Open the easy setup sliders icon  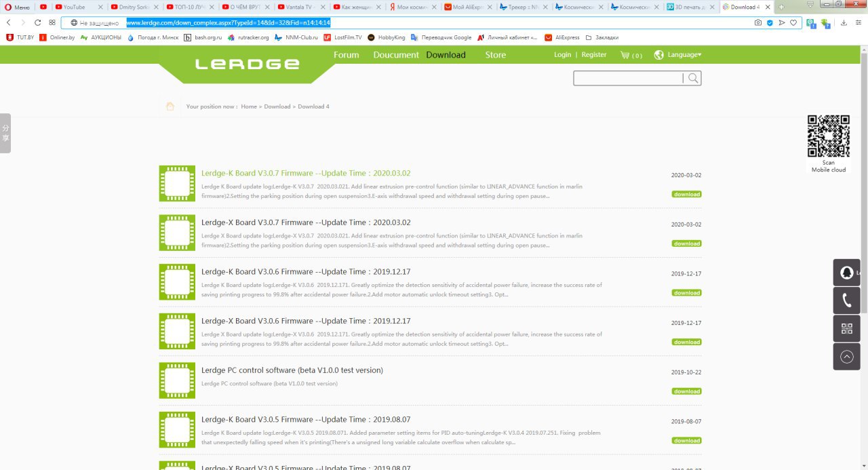coord(859,22)
